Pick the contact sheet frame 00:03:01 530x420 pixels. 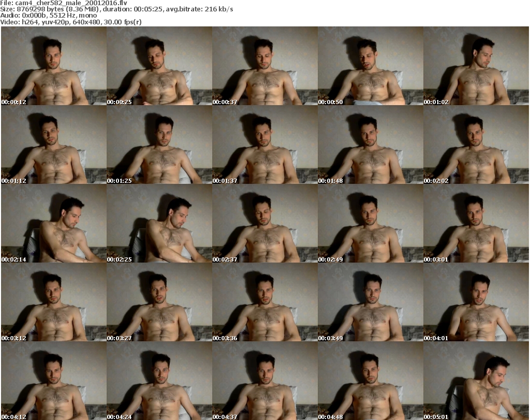tap(476, 224)
